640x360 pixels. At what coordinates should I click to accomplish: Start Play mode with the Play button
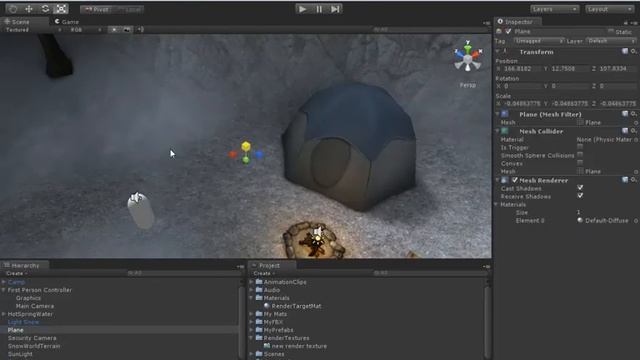tap(302, 9)
